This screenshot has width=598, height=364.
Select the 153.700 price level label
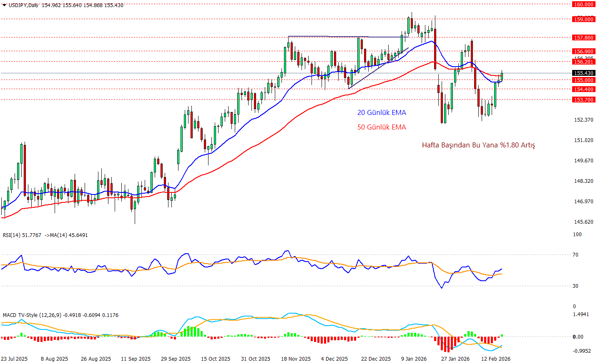tap(583, 100)
